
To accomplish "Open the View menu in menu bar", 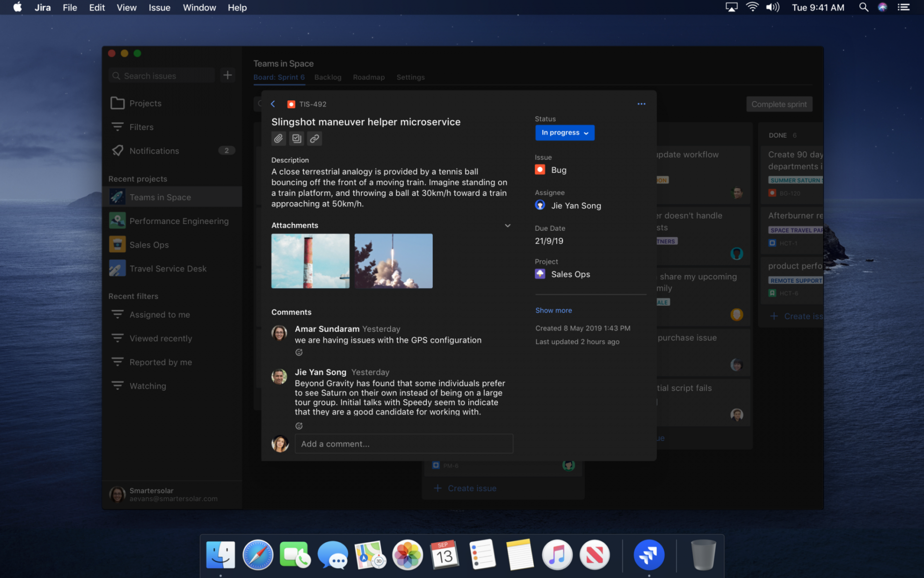I will coord(127,8).
